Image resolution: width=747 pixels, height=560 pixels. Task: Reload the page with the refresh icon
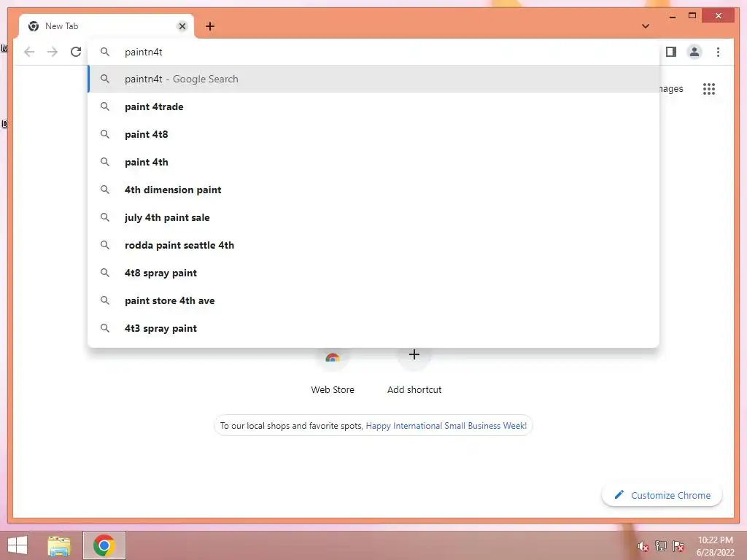[76, 52]
